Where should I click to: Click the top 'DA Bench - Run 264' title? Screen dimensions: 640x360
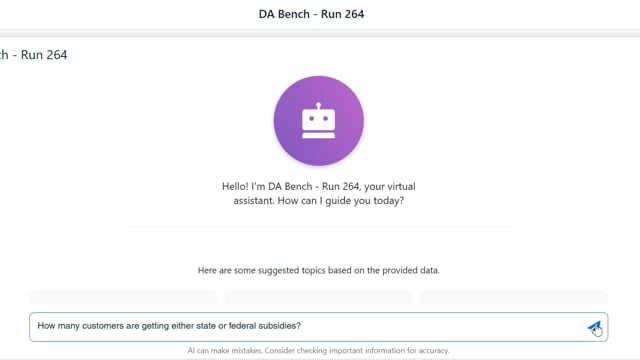coord(311,14)
